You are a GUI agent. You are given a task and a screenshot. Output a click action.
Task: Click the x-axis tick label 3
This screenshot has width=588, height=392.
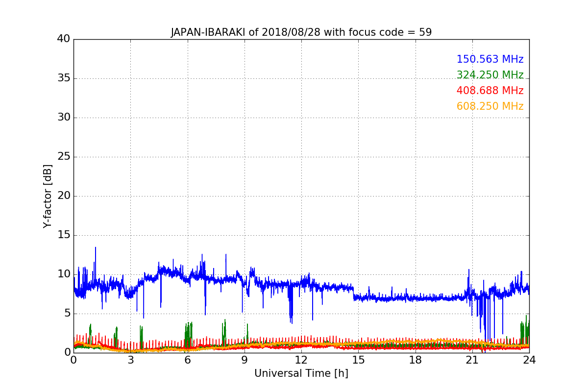pos(130,360)
